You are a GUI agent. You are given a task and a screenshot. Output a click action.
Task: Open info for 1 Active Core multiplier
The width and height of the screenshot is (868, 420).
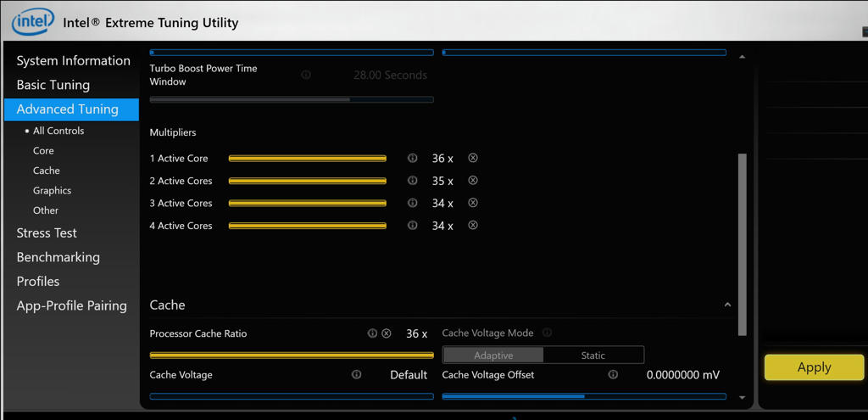[413, 158]
